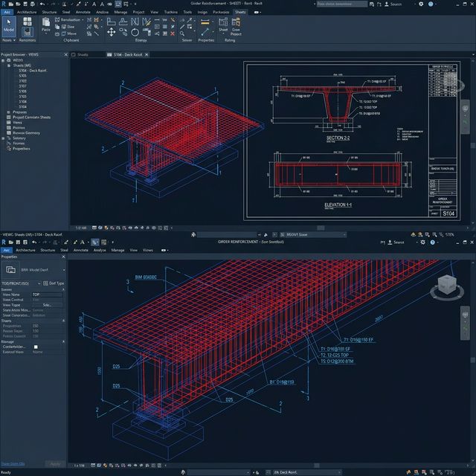
Task: Expand the Sheets (All) node in Project Browser
Action: pos(9,65)
